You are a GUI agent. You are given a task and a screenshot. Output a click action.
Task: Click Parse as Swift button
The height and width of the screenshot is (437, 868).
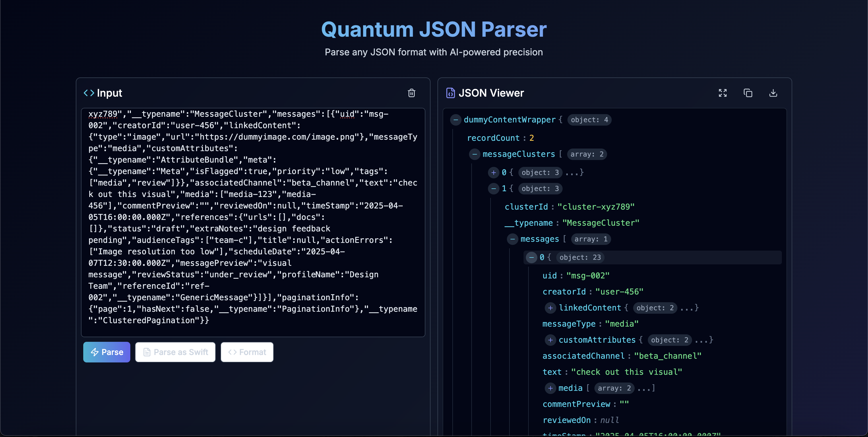click(x=175, y=352)
